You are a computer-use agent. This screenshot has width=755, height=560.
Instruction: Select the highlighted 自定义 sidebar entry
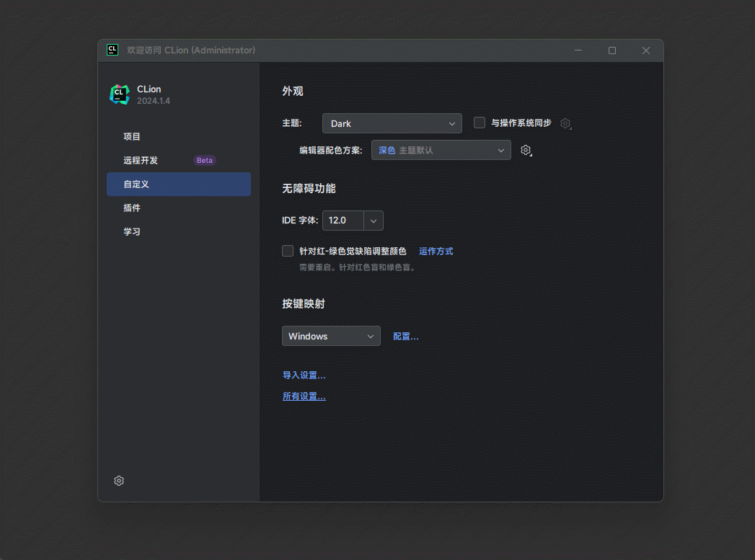(136, 184)
